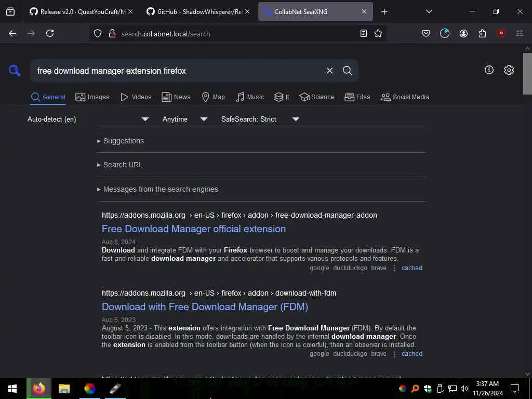The image size is (532, 399).
Task: Open SearXNG preferences gear
Action: [509, 70]
